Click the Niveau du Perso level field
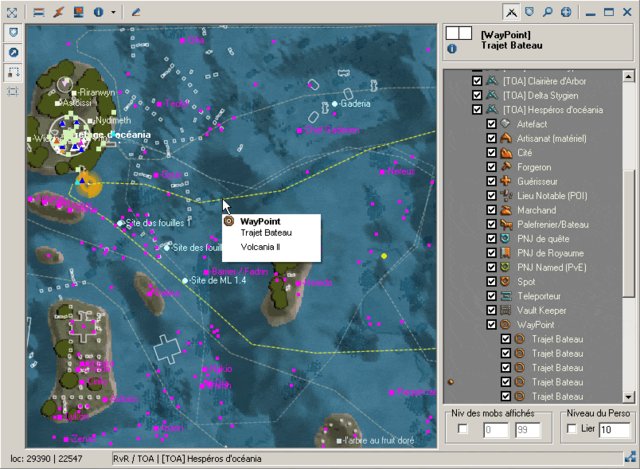This screenshot has width=640, height=469. [612, 430]
